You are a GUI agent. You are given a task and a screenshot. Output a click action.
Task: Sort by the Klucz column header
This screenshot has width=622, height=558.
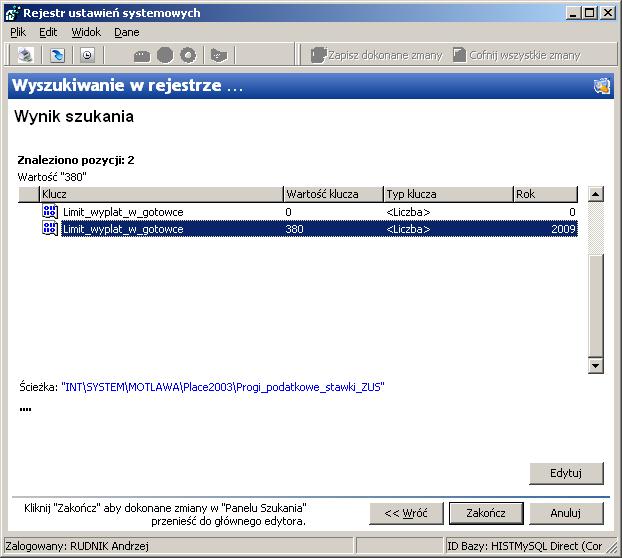[161, 194]
